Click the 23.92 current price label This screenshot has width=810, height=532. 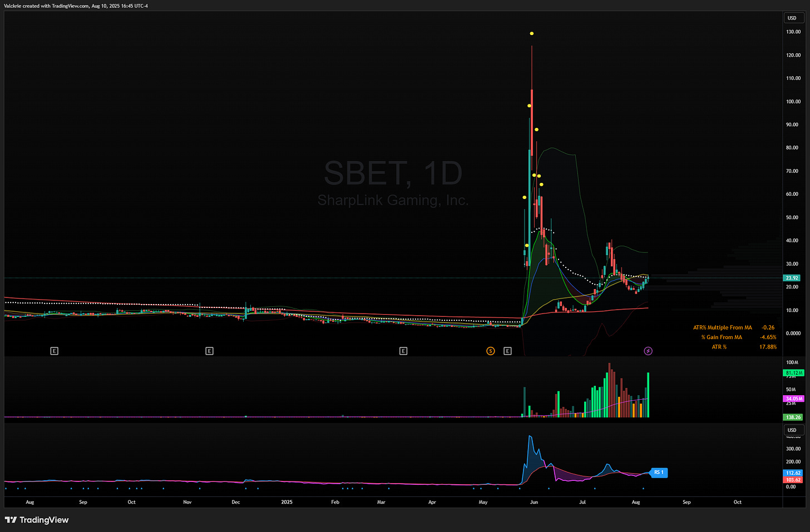click(x=792, y=278)
